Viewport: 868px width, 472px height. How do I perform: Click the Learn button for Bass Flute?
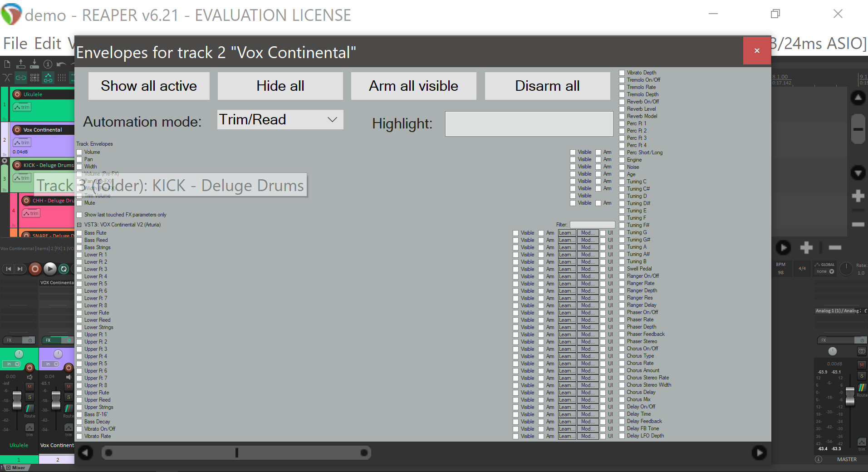pyautogui.click(x=567, y=233)
